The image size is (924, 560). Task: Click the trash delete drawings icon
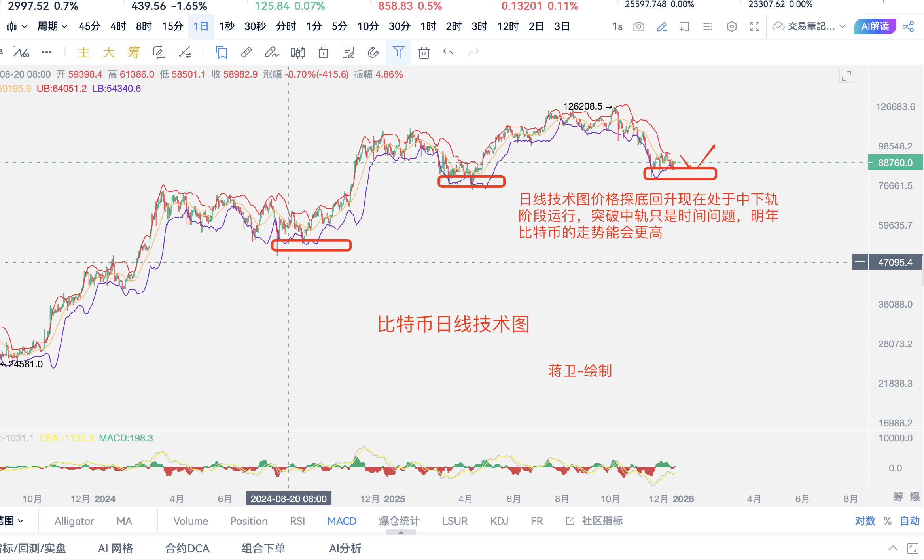[x=424, y=52]
